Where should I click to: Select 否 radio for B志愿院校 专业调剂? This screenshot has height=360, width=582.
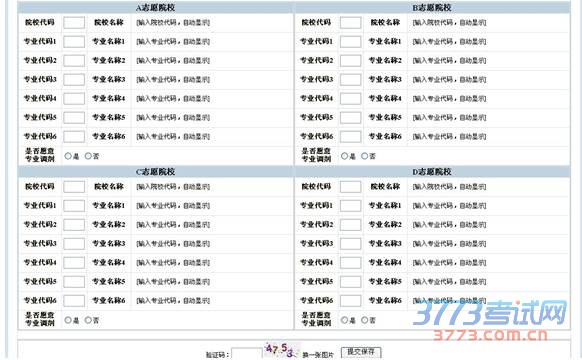[x=364, y=156]
